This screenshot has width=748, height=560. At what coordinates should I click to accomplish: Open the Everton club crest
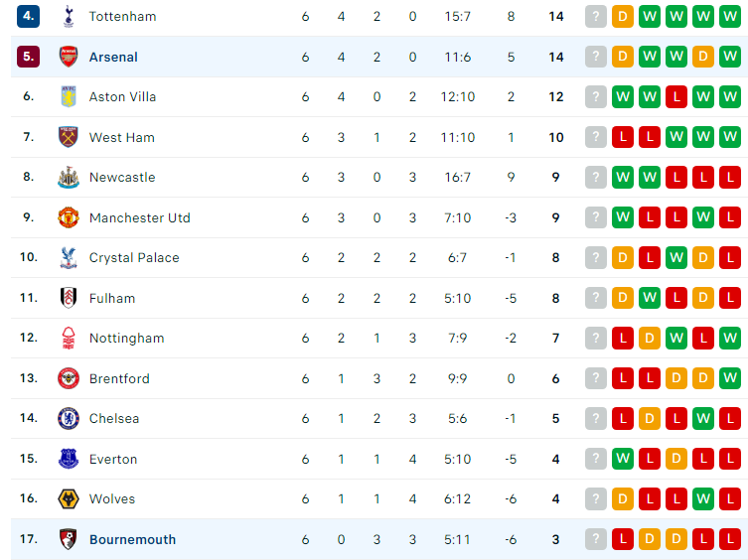coord(69,459)
